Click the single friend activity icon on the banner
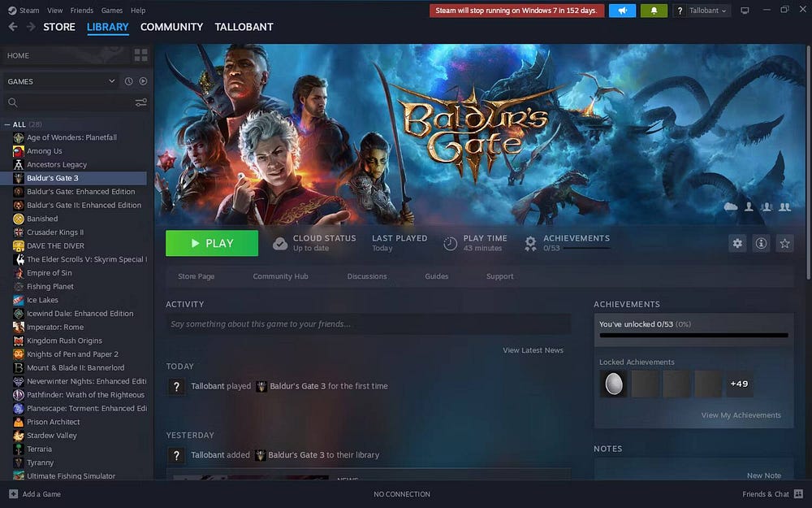This screenshot has height=508, width=812. 749,207
